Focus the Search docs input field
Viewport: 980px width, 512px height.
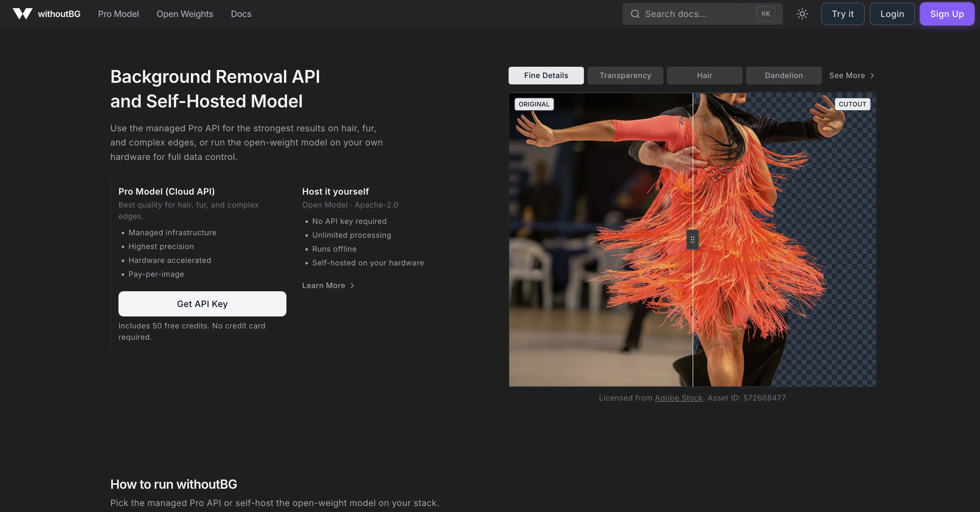(x=702, y=14)
